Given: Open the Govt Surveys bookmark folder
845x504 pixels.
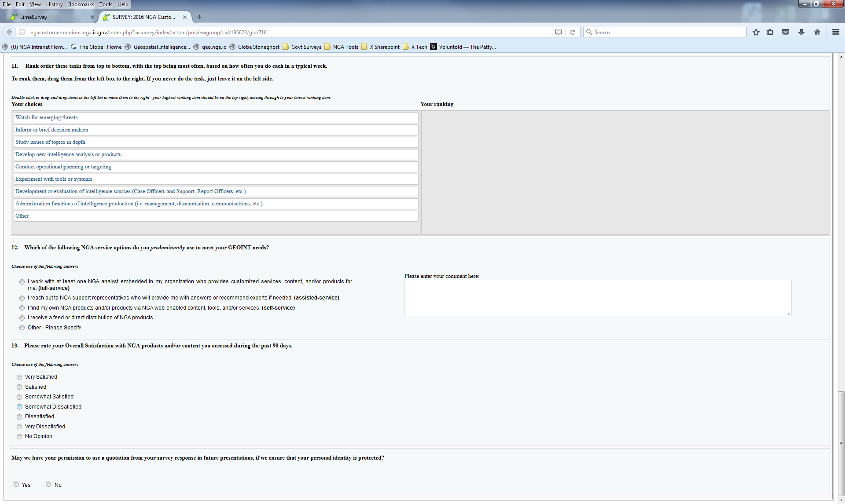Looking at the screenshot, I should (x=301, y=47).
